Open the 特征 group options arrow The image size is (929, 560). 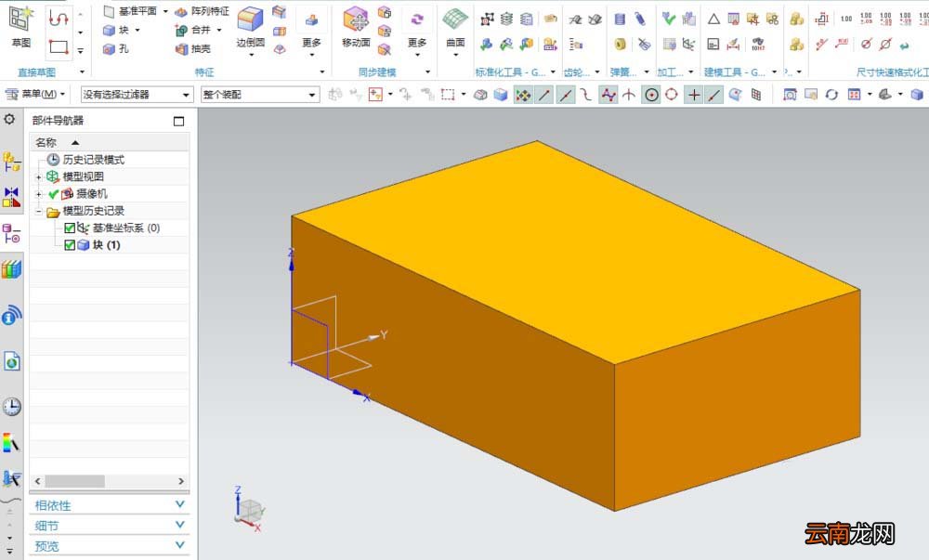click(x=322, y=72)
